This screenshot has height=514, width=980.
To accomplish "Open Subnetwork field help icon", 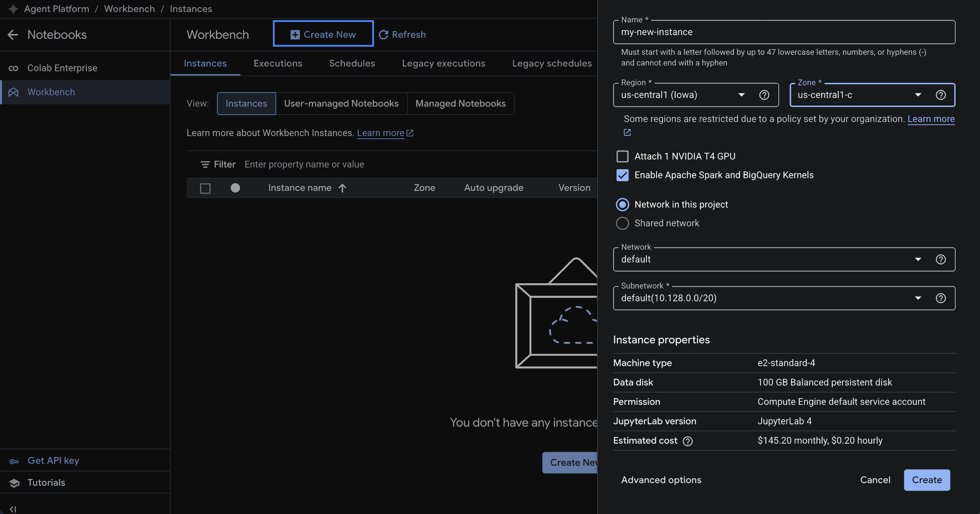I will [941, 298].
